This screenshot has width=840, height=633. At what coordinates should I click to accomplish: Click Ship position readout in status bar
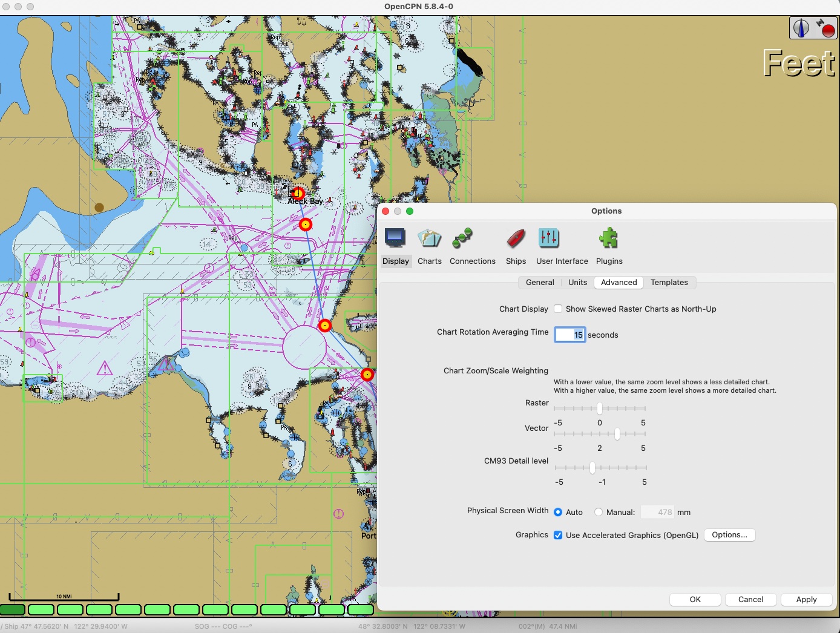coord(65,626)
